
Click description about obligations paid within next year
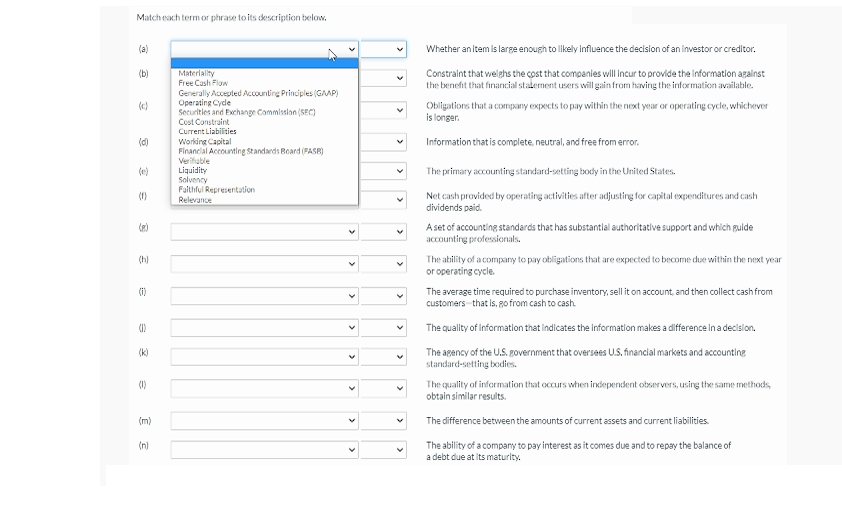597,112
